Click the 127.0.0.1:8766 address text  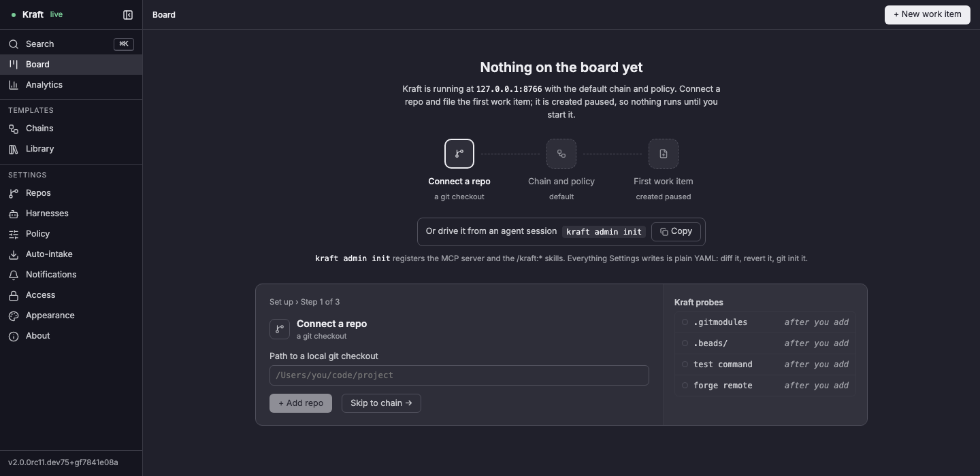pos(509,89)
